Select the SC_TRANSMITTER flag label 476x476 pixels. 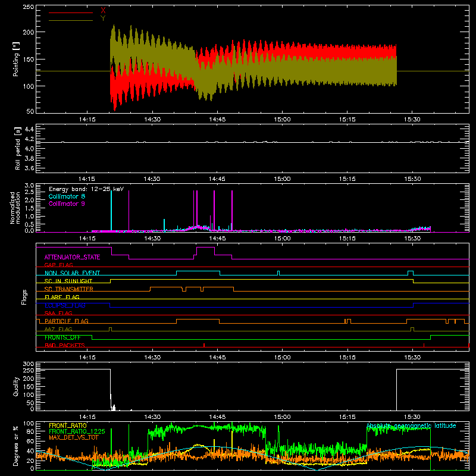point(68,289)
